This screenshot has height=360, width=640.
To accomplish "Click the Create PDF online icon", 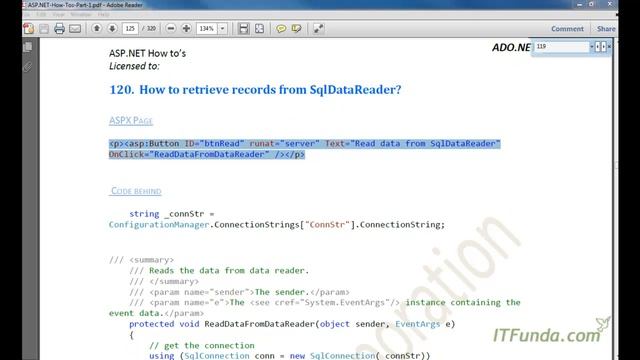I will (29, 29).
